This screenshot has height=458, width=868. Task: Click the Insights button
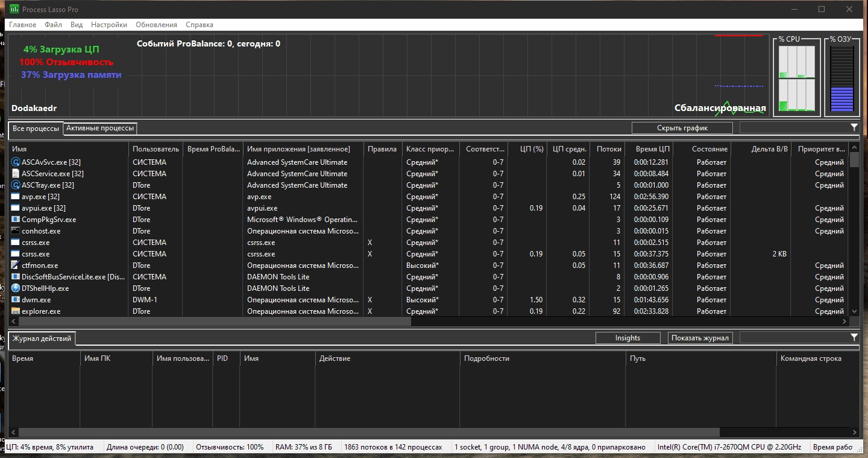point(627,338)
